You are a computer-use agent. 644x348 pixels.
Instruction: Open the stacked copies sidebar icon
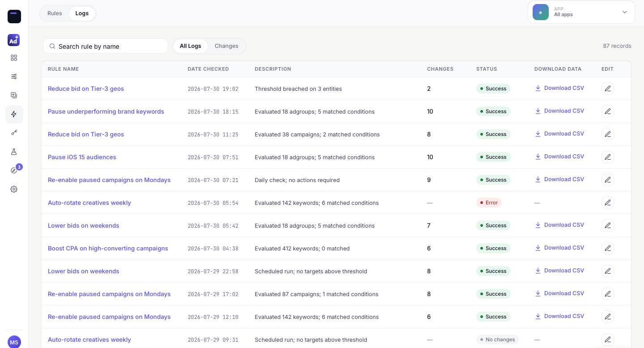[x=14, y=95]
